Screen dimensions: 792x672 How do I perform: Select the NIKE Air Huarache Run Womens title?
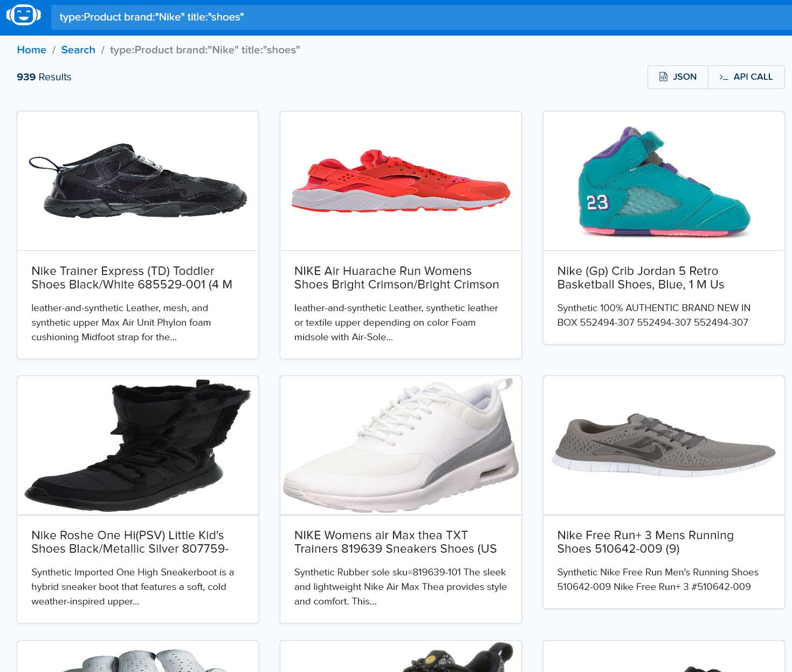pos(396,278)
